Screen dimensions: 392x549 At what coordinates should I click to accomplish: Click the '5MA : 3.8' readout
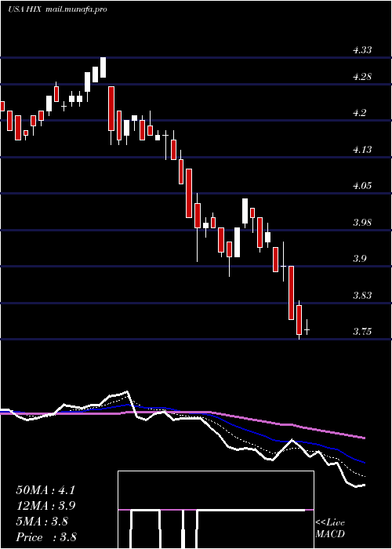tap(42, 522)
